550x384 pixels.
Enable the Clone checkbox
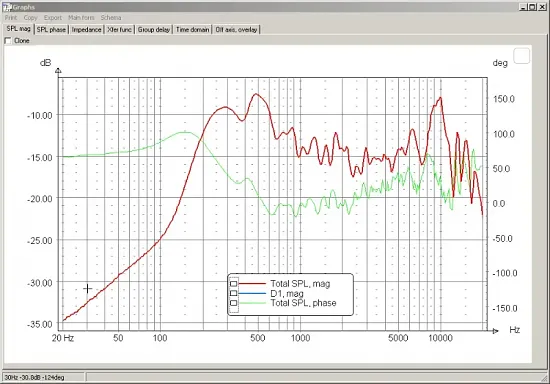(x=8, y=41)
